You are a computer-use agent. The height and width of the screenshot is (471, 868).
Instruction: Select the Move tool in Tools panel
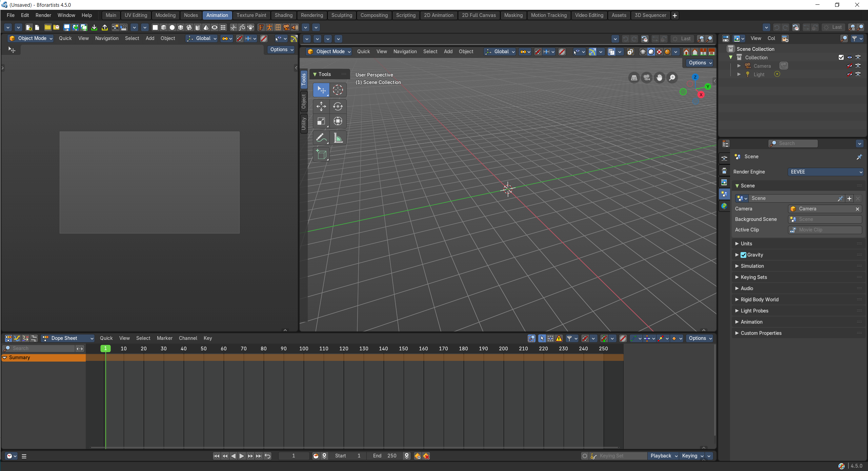[x=321, y=106]
